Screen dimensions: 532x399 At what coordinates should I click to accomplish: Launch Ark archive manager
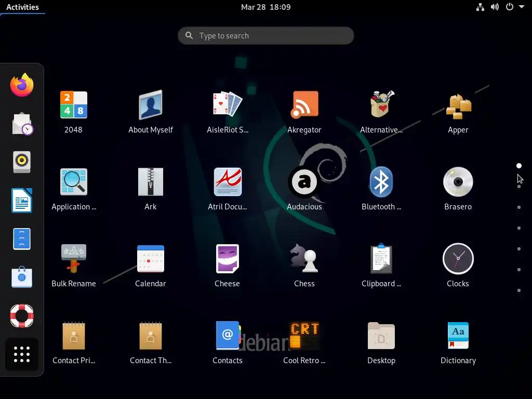click(151, 182)
